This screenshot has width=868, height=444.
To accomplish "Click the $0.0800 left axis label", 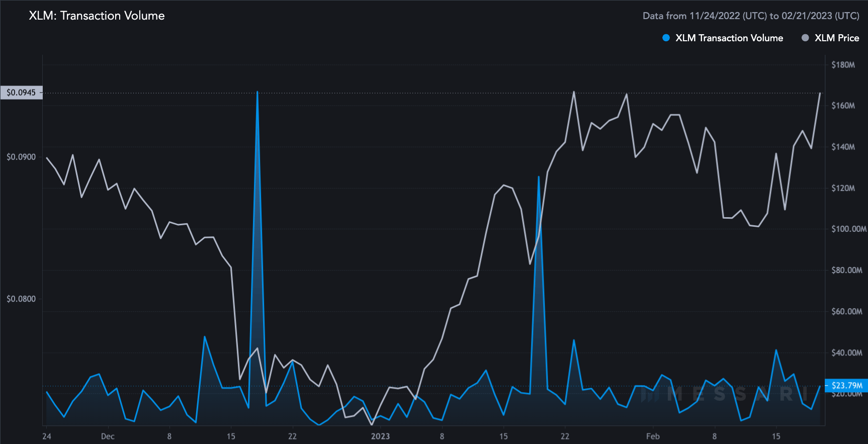I will click(x=21, y=299).
